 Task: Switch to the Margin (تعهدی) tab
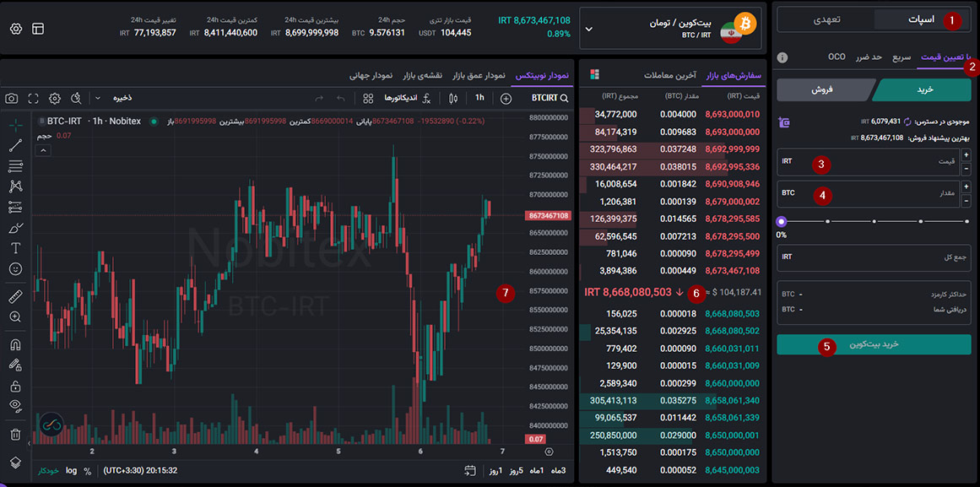[826, 19]
